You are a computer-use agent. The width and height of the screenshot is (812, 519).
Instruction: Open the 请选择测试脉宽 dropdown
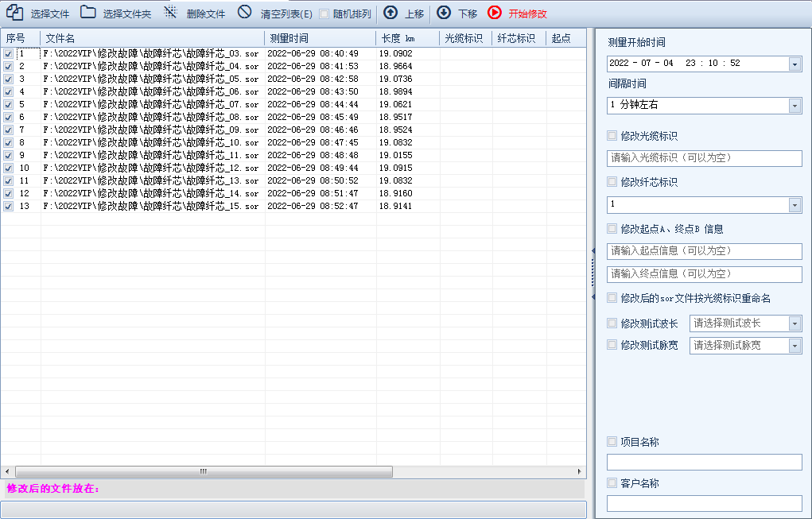click(795, 346)
